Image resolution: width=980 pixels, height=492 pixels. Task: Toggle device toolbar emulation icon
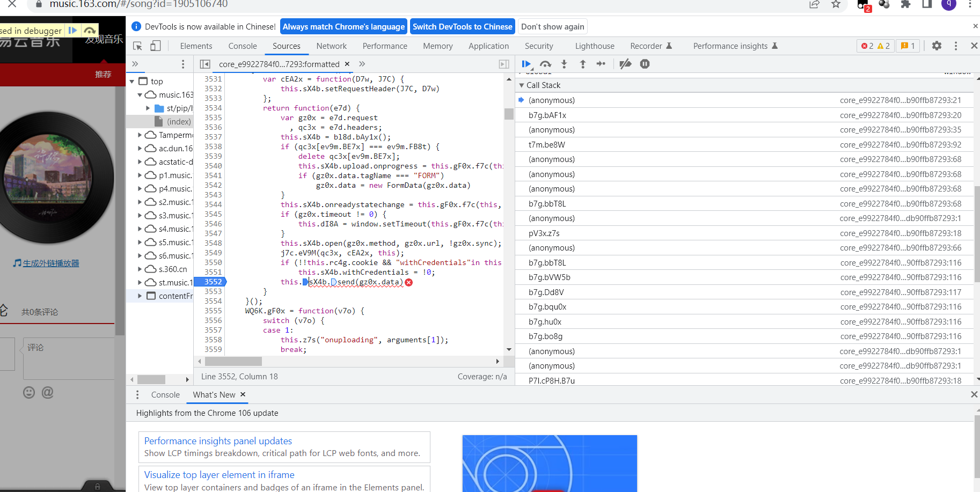pos(156,46)
